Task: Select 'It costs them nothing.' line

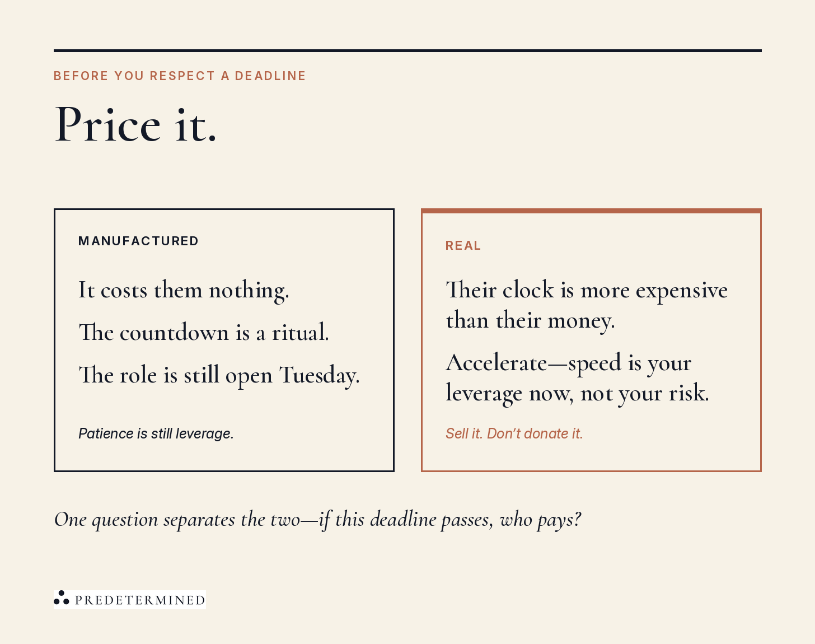Action: (x=184, y=291)
